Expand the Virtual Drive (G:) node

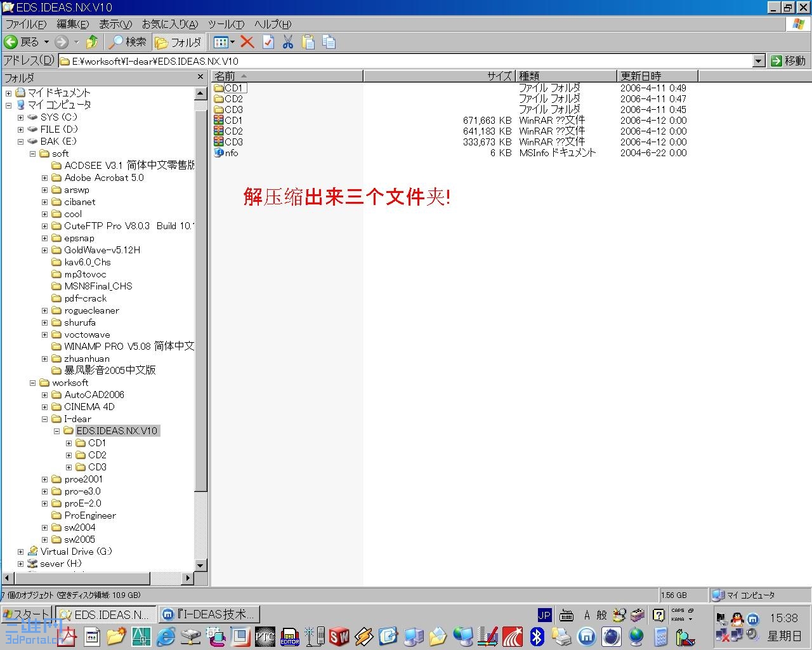[x=20, y=552]
